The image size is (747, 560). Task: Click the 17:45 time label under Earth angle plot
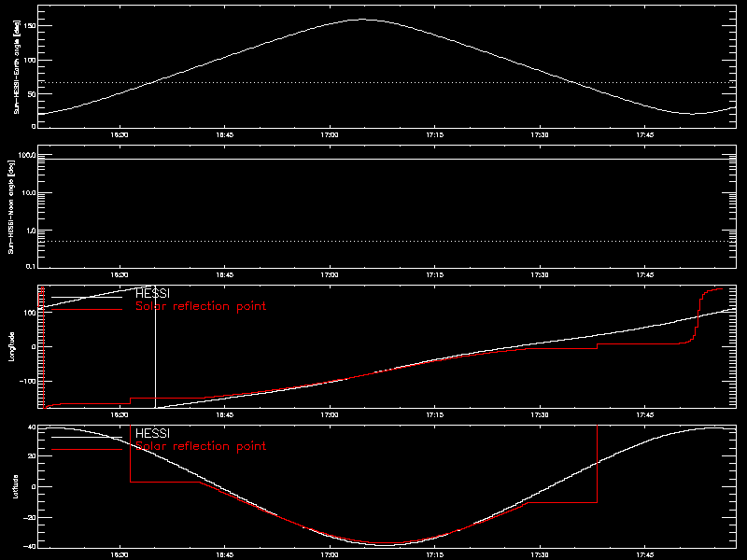(645, 135)
